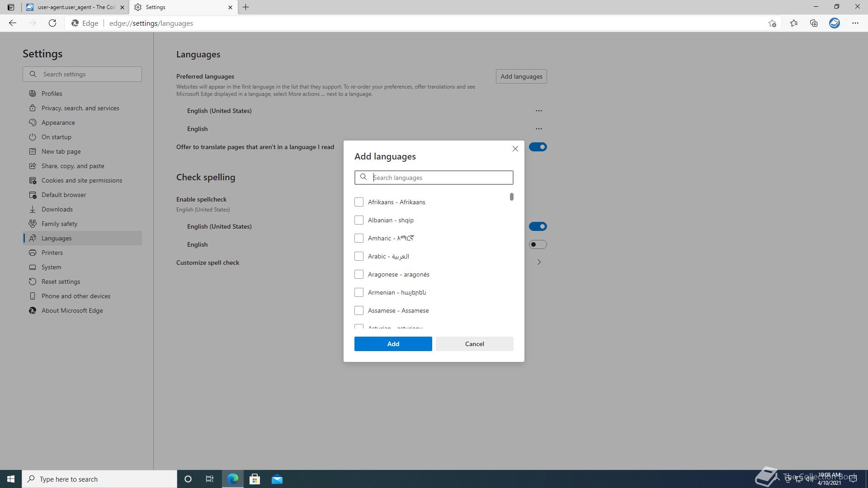Open the Favorites star icon
868x488 pixels.
(x=793, y=23)
